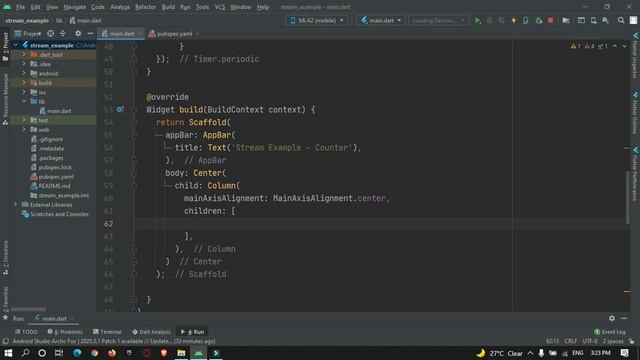
Task: Open File Explorer from taskbar
Action: click(x=181, y=353)
